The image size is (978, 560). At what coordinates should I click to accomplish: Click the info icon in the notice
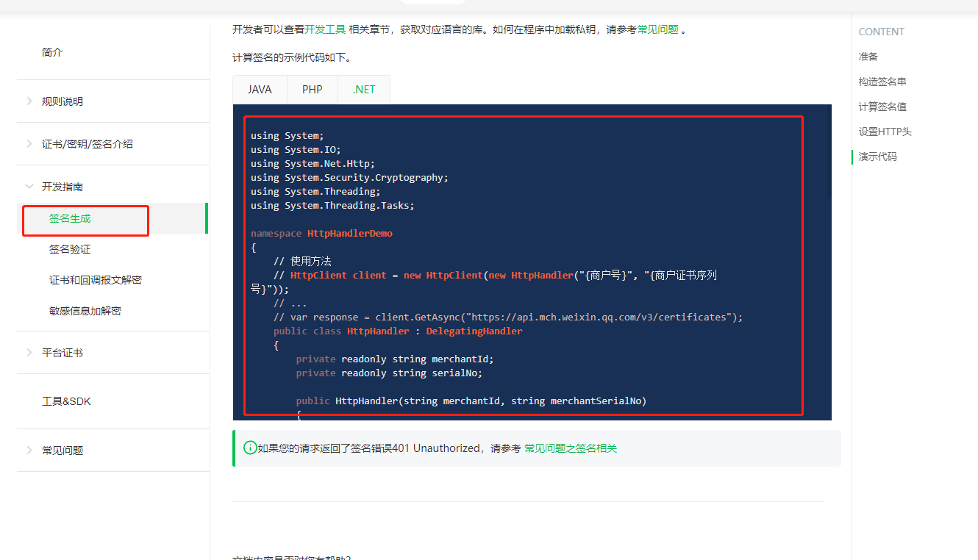250,448
